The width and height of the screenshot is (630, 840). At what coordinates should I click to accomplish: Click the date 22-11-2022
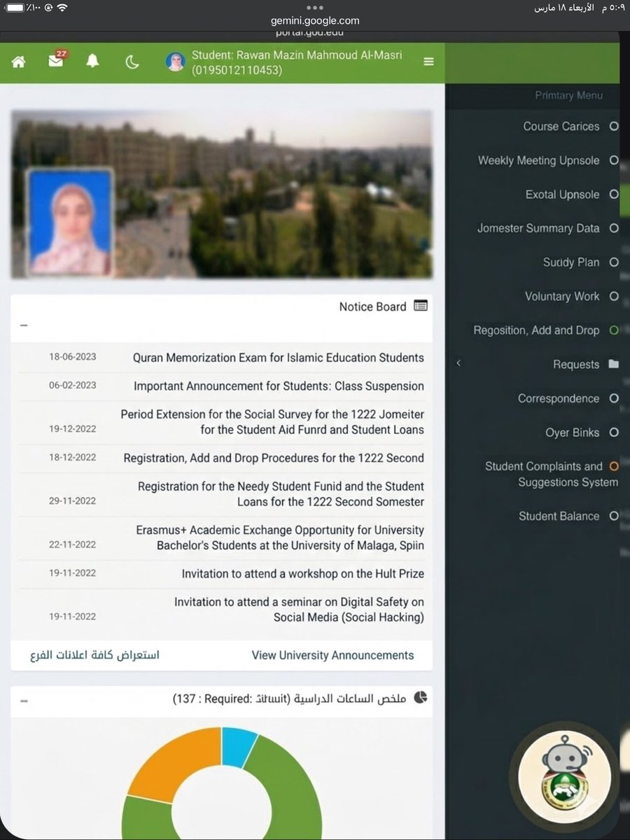click(73, 544)
